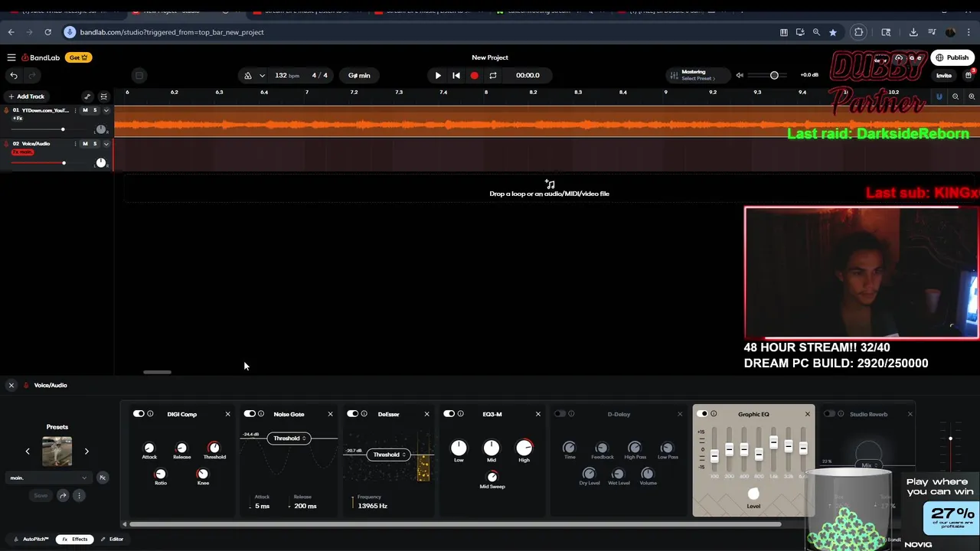Open the Noise Gate Threshold dropdown
Image resolution: width=980 pixels, height=551 pixels.
[x=290, y=439]
